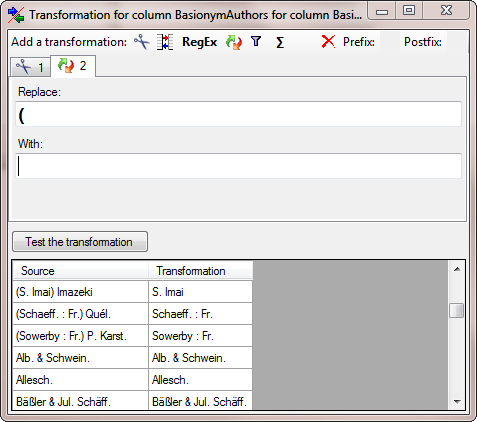Click the Postfix input box

tap(457, 42)
